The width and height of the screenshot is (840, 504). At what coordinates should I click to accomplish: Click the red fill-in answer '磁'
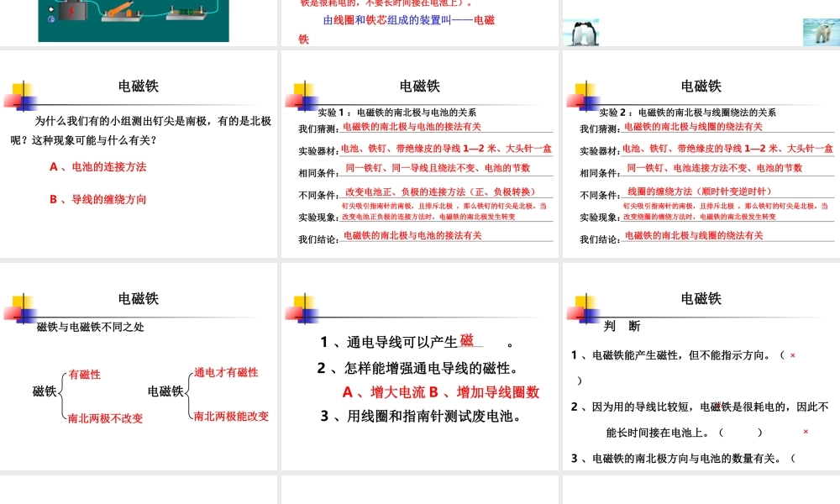(x=466, y=340)
